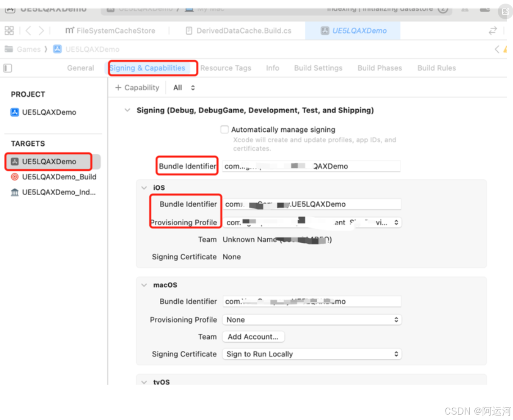
Task: Open the Build Rules tab
Action: coord(436,68)
